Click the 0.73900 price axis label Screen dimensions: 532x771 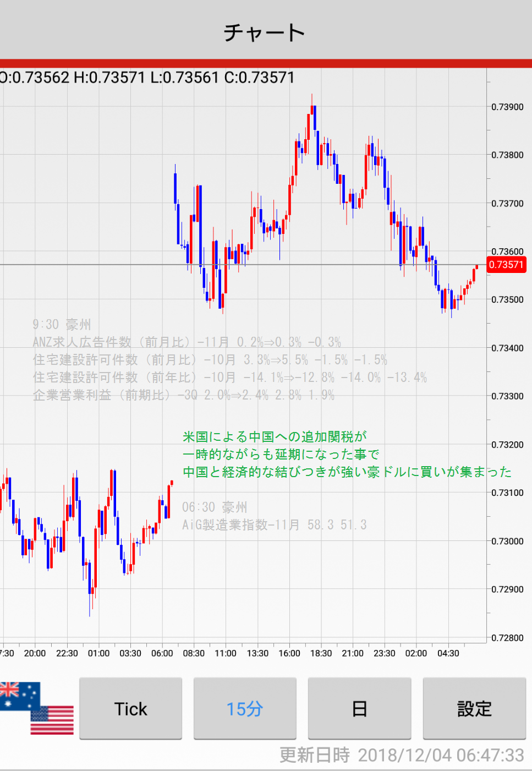pos(507,107)
